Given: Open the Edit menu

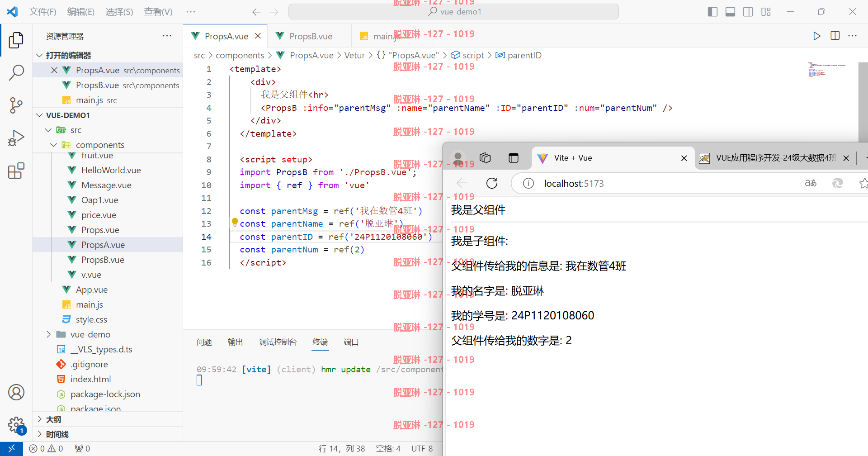Looking at the screenshot, I should [81, 12].
